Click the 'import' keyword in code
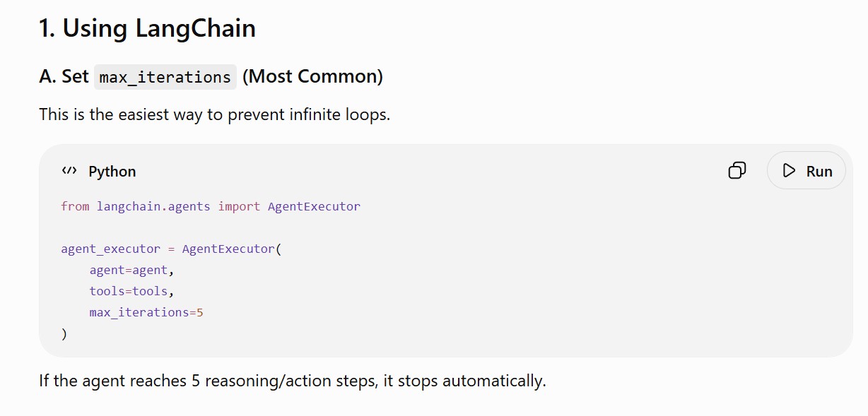Image resolution: width=868 pixels, height=416 pixels. (239, 207)
